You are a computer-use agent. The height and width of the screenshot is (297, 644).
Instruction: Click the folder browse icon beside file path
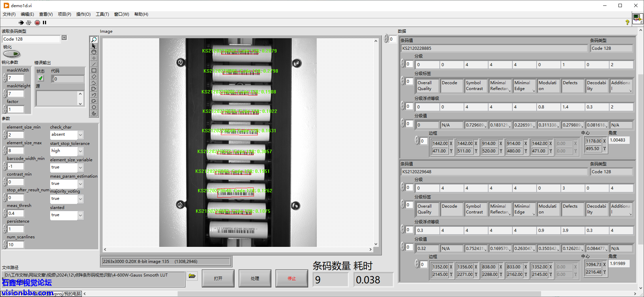pos(192,276)
